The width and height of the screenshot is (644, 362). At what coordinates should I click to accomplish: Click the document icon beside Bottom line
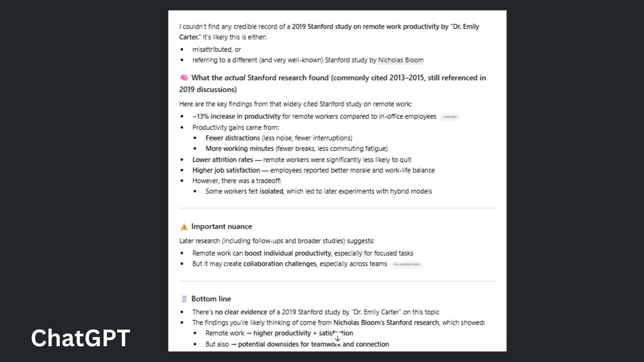pos(184,299)
